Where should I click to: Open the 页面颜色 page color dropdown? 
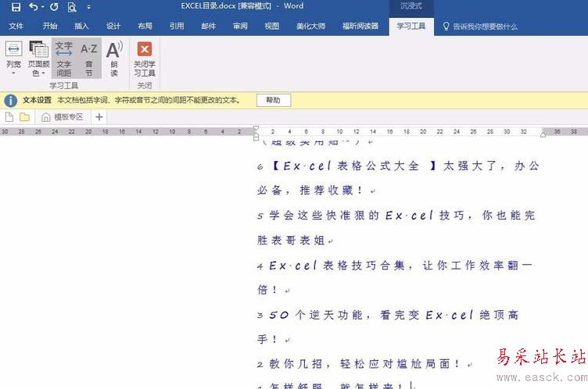tap(38, 58)
